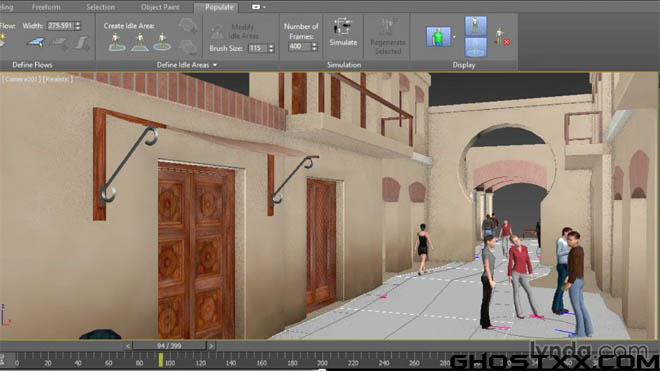Screen dimensions: 660x371
Task: Open the skin display mode dropdown arrow
Action: coord(454,37)
